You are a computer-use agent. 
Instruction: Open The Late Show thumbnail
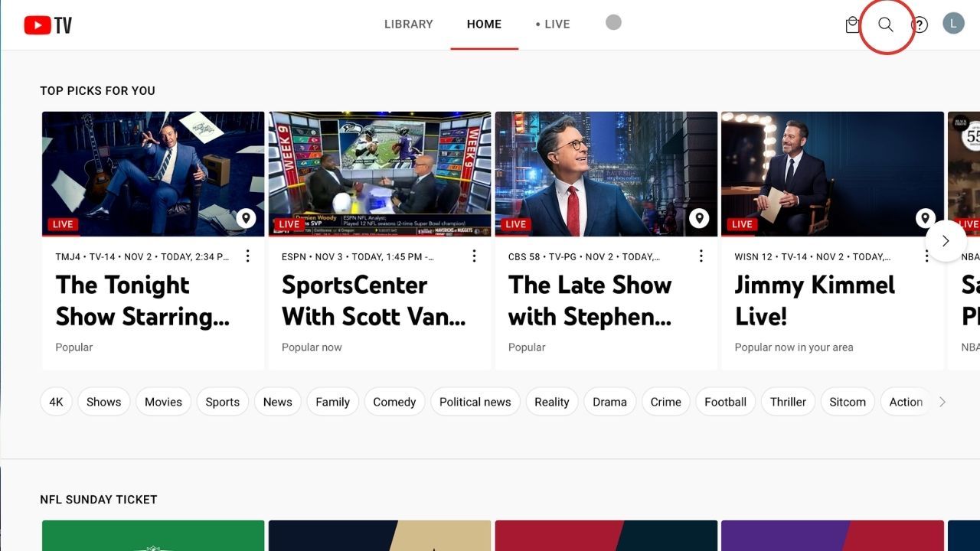point(606,174)
